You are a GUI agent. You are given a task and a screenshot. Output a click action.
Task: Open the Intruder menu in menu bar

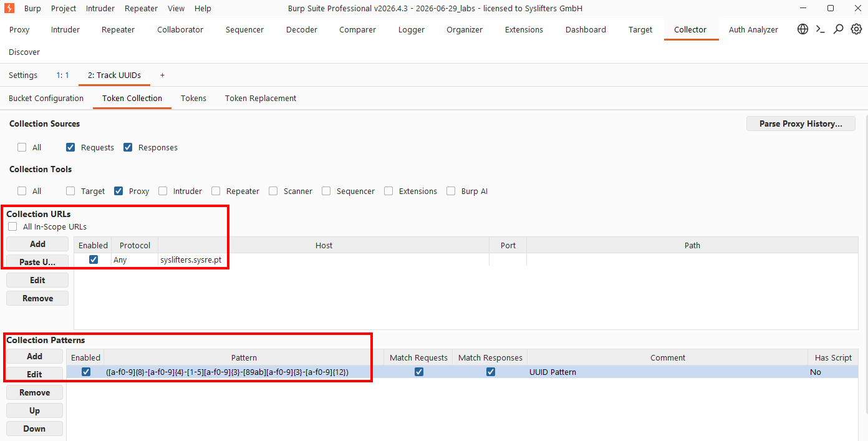pyautogui.click(x=100, y=8)
